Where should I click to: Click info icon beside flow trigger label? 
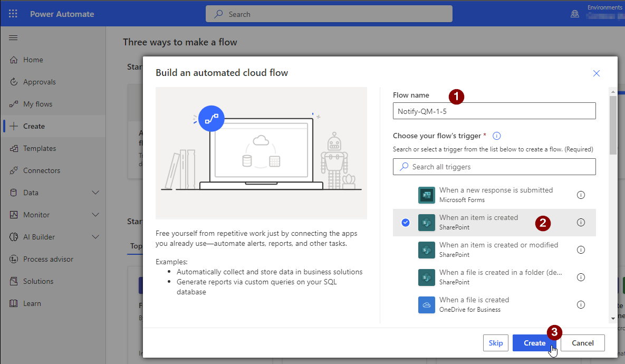tap(497, 136)
